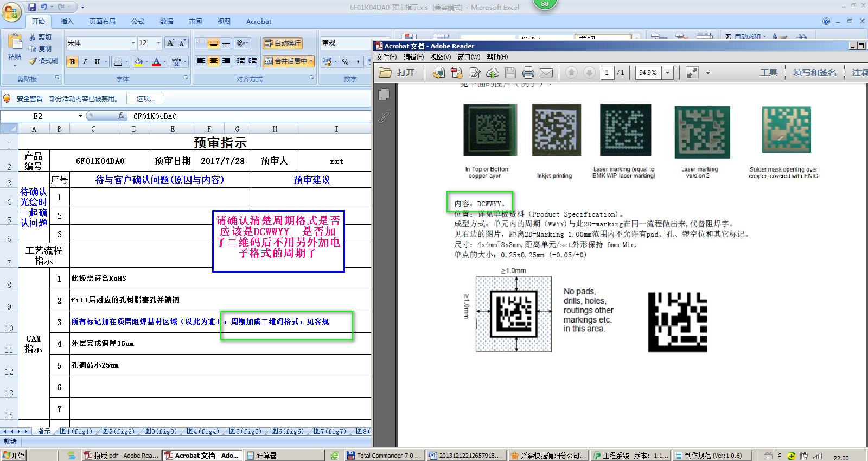
Task: Toggle right text alignment
Action: pyautogui.click(x=226, y=61)
